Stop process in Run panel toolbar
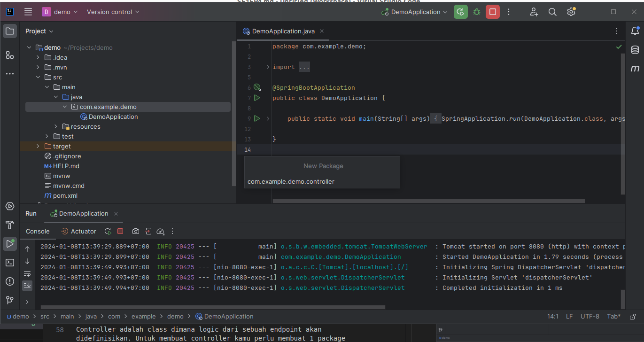Image resolution: width=644 pixels, height=342 pixels. pos(120,231)
